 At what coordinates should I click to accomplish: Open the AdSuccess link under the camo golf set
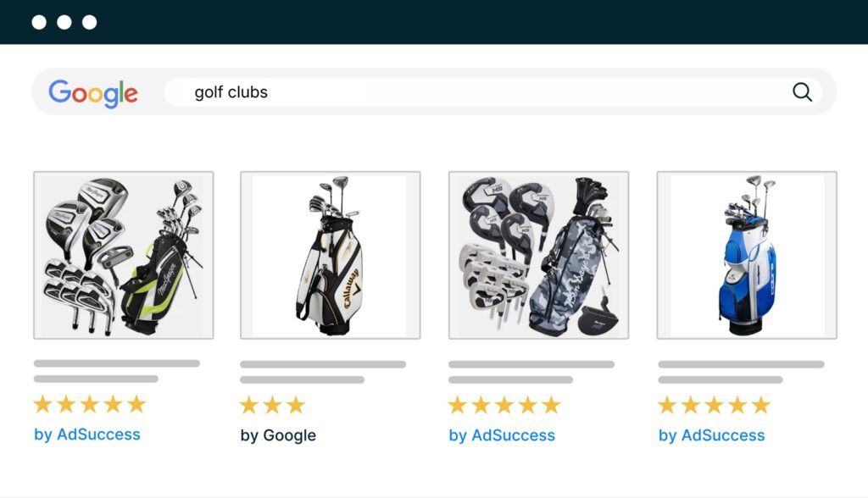(x=503, y=434)
